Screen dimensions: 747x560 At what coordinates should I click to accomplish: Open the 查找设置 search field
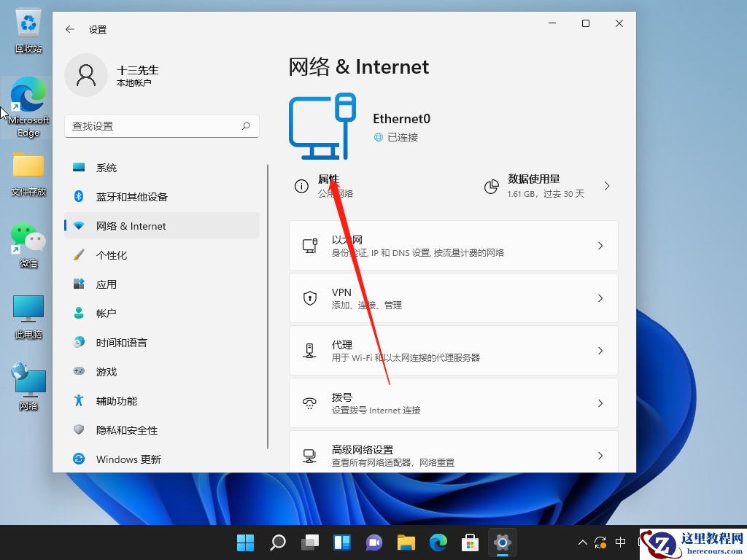[x=161, y=125]
